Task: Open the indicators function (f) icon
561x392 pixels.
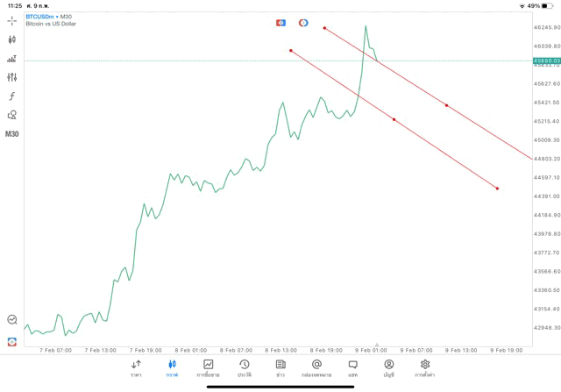Action: coord(12,96)
